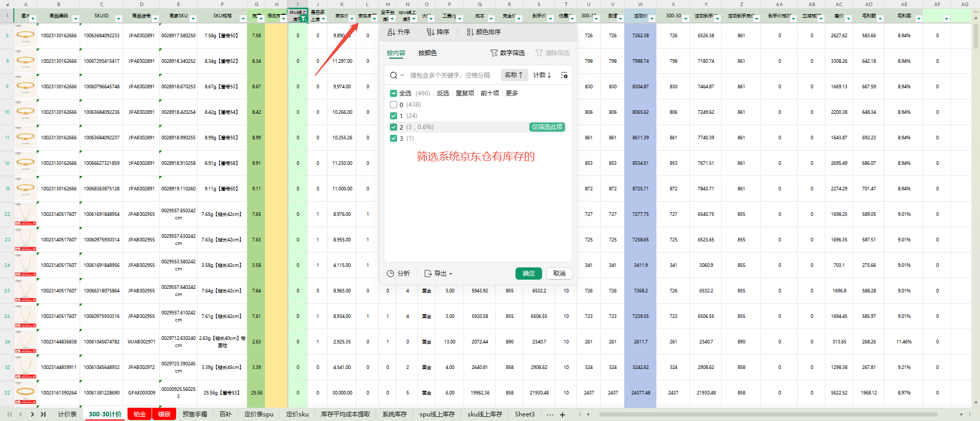Open the 系统库存 sheet tab
980x421 pixels.
[x=394, y=414]
